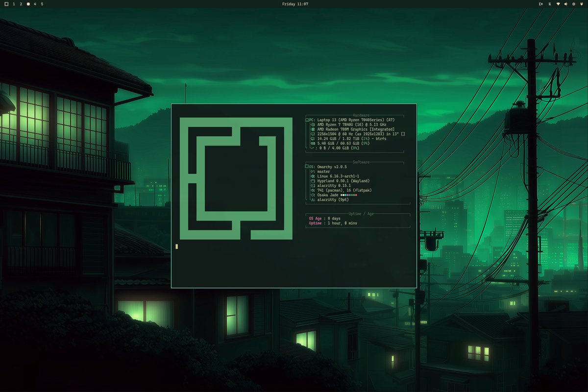The width and height of the screenshot is (588, 392).
Task: Switch to workspace 5
Action: [x=42, y=4]
